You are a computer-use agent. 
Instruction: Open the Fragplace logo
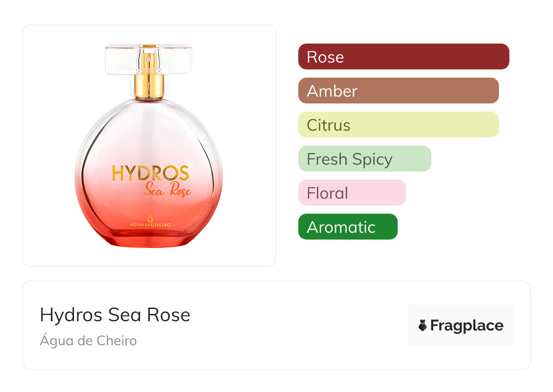(x=461, y=325)
